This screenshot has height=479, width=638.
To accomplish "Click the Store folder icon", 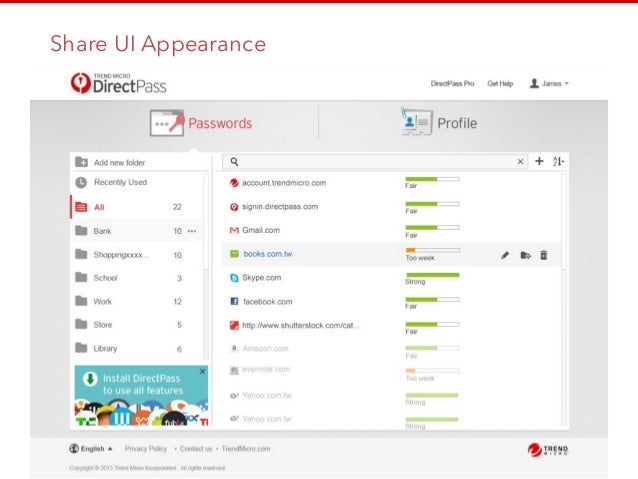I will (x=81, y=324).
